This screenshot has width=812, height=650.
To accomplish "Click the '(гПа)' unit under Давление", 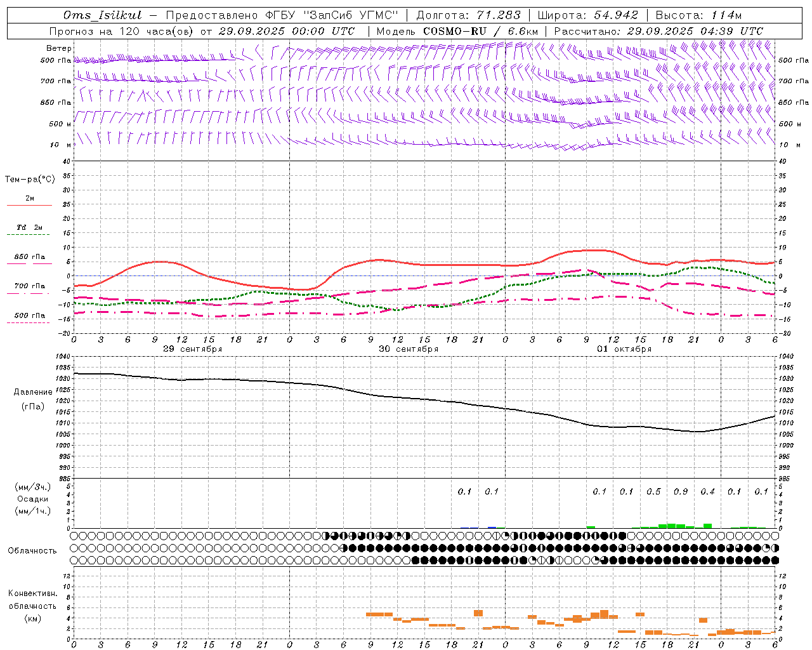I will coord(33,406).
